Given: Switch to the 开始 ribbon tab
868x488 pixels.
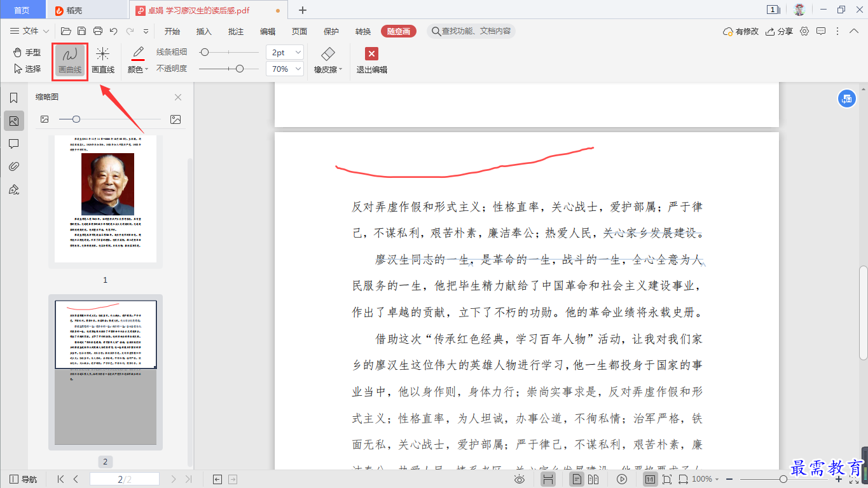Looking at the screenshot, I should 172,31.
